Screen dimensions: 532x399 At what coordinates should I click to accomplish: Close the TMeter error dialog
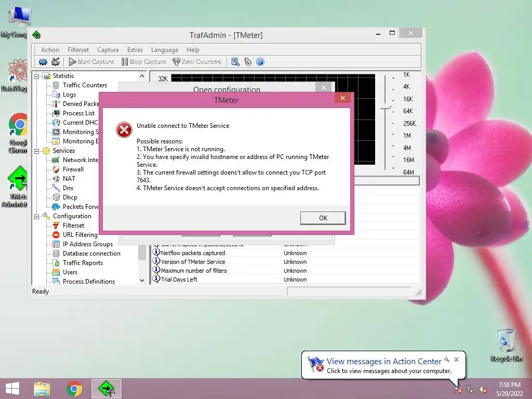click(x=343, y=98)
